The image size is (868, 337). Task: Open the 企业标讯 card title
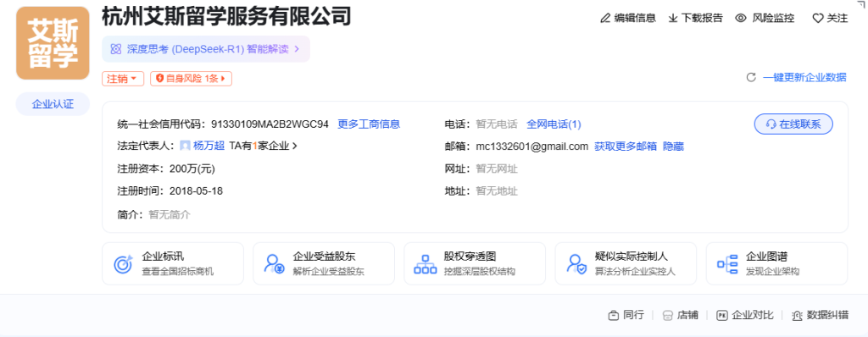[x=163, y=257]
